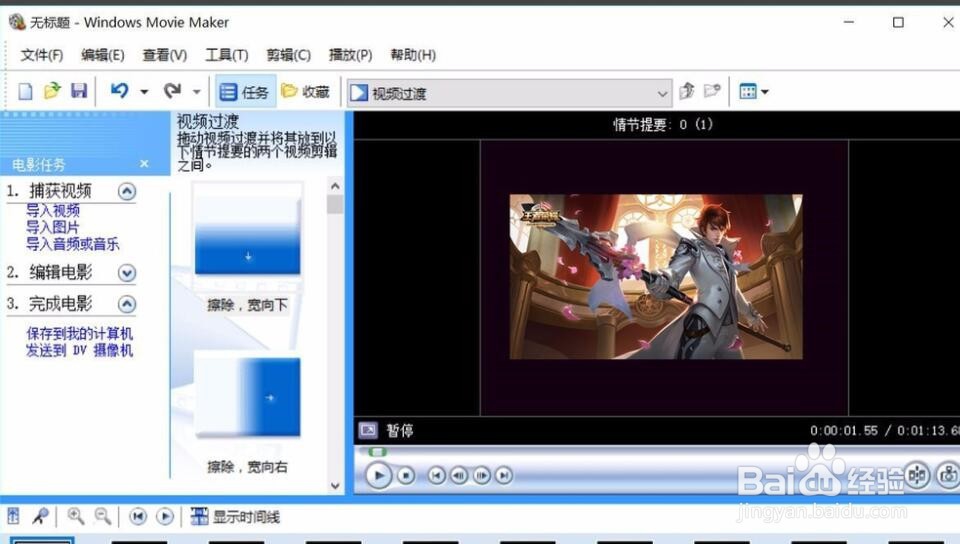
Task: Toggle the 任务 tasks pane button
Action: pyautogui.click(x=245, y=92)
